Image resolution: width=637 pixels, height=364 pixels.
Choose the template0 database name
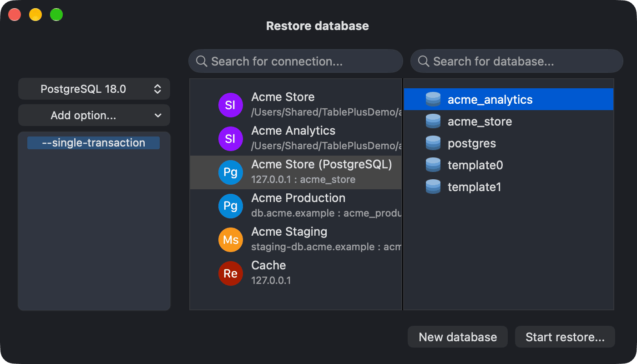pyautogui.click(x=475, y=165)
